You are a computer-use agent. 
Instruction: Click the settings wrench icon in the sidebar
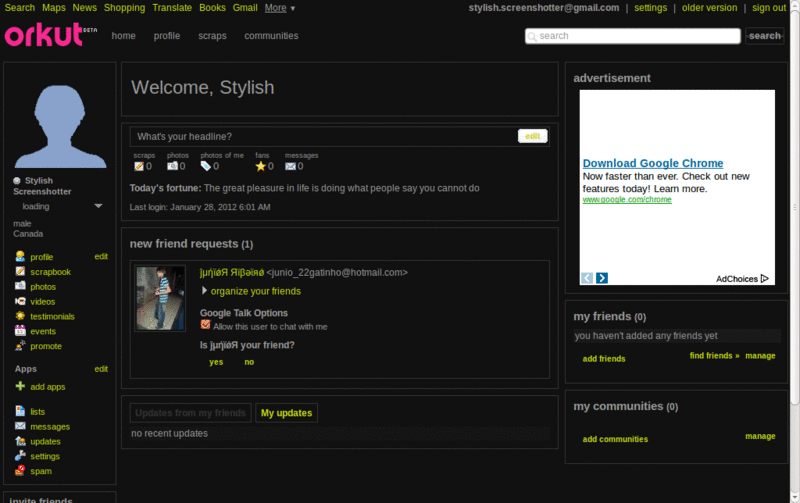pyautogui.click(x=20, y=456)
